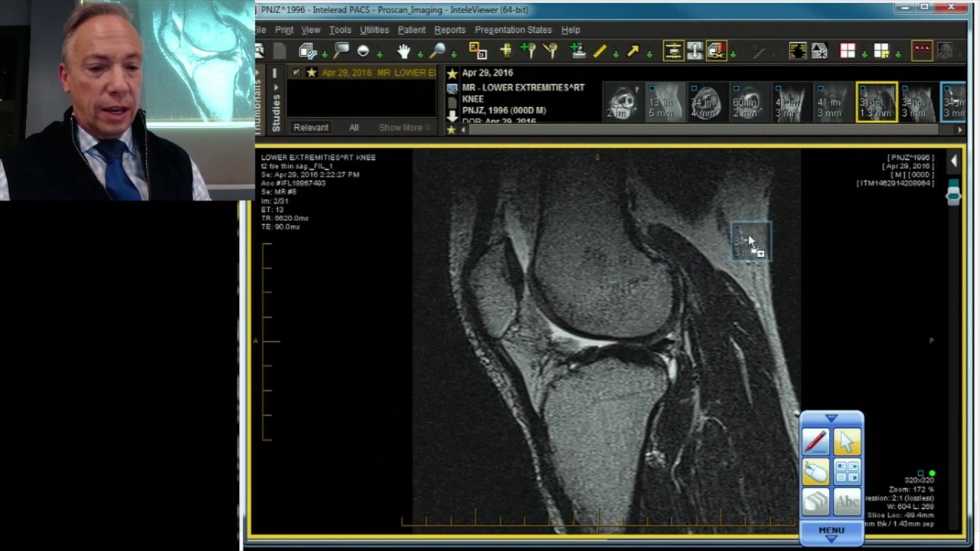The height and width of the screenshot is (551, 980).
Task: Open the Print menu
Action: 284,30
